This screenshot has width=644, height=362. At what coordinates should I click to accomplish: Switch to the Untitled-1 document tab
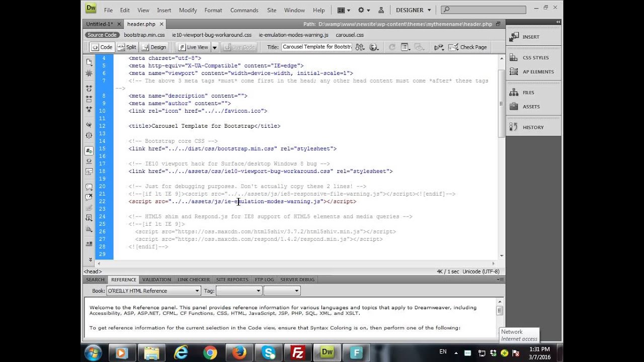point(99,24)
